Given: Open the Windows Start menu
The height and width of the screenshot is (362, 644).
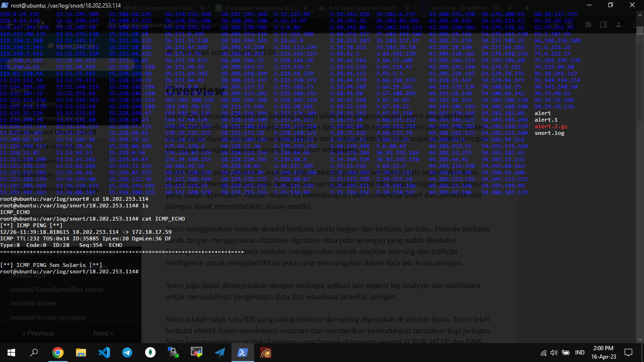Looking at the screenshot, I should (11, 352).
